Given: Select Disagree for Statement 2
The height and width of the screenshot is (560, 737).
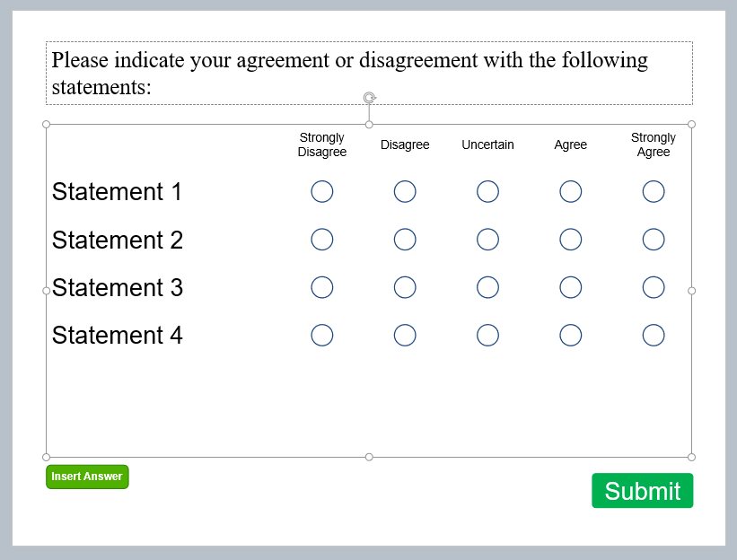Looking at the screenshot, I should pos(405,240).
